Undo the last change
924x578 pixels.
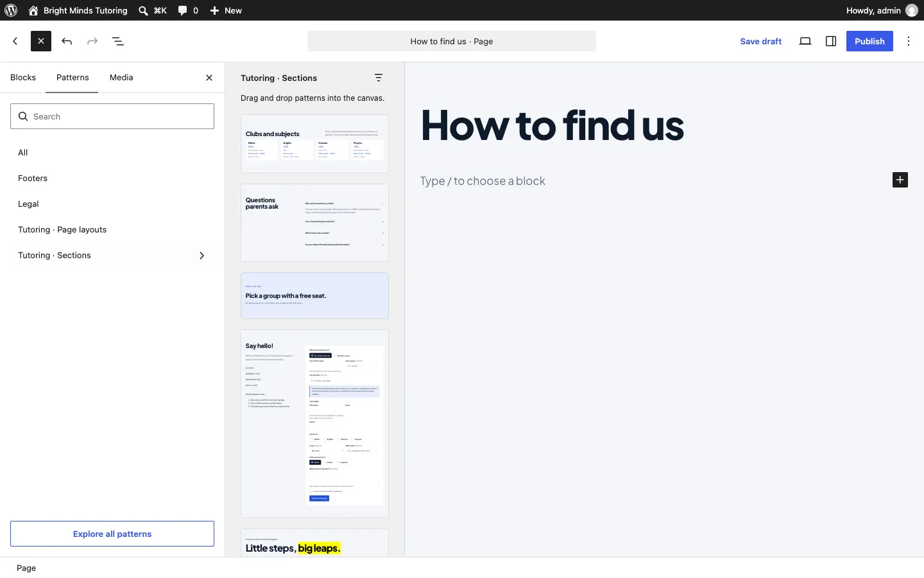point(67,41)
